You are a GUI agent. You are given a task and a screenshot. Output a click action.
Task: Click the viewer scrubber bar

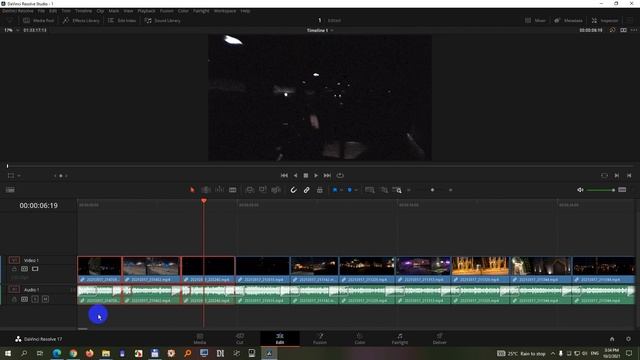click(320, 166)
